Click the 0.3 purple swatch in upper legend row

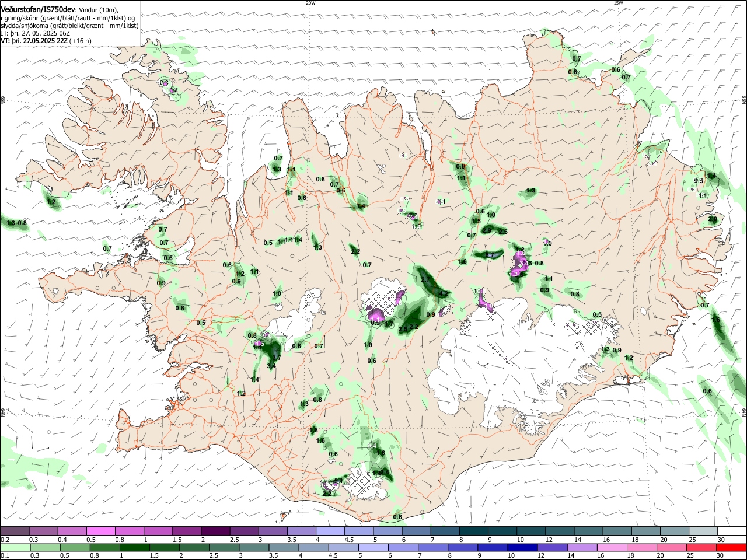(x=43, y=531)
